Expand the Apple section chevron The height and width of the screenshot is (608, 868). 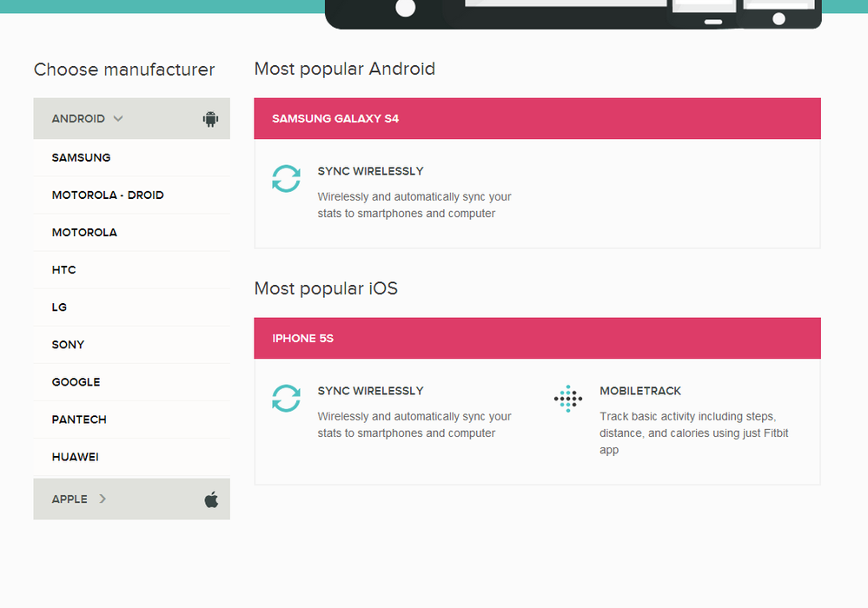click(x=103, y=499)
